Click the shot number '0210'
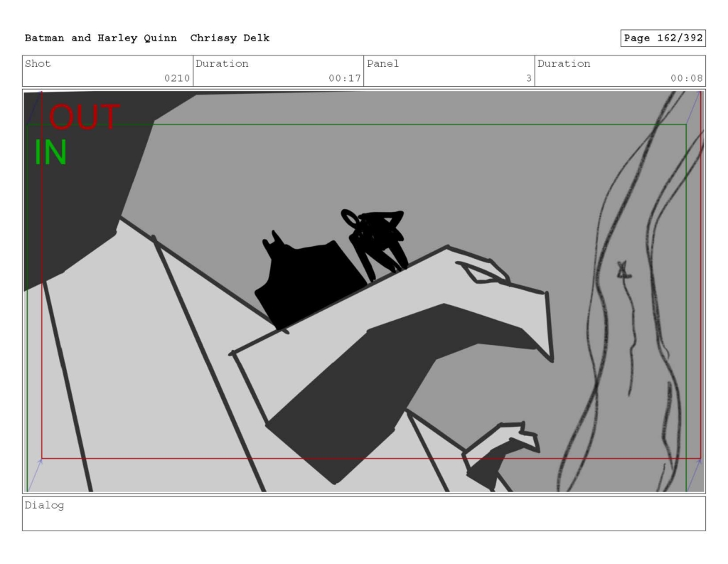The width and height of the screenshot is (728, 564). [x=177, y=78]
